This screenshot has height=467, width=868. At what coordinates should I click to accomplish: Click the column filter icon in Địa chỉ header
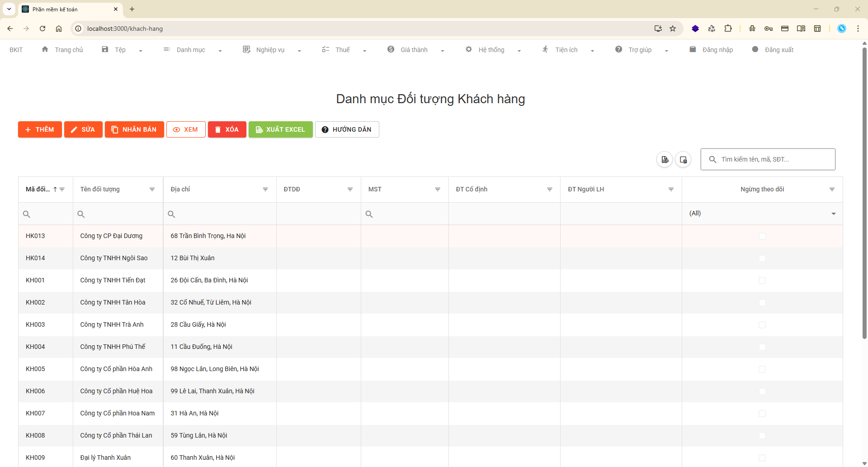(x=265, y=190)
